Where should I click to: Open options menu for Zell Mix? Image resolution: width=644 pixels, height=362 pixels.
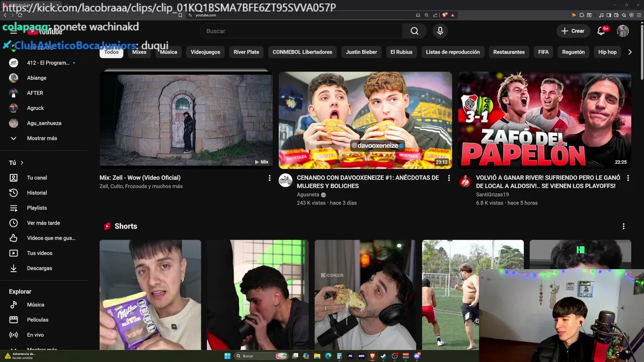[x=269, y=178]
